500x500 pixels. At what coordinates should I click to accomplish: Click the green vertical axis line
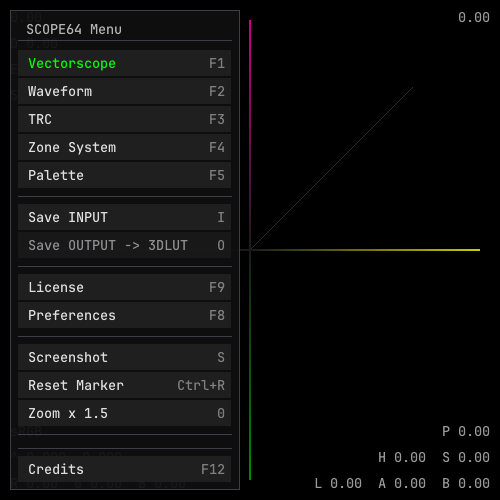pyautogui.click(x=250, y=365)
